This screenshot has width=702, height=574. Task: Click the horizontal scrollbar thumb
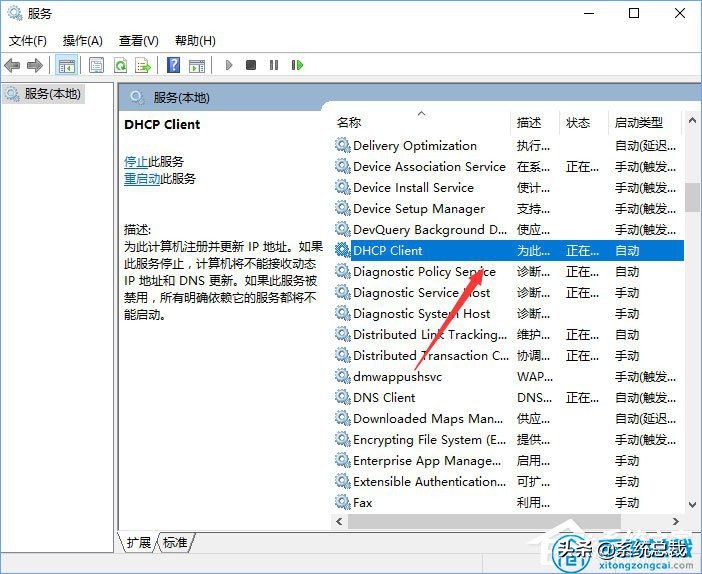484,521
